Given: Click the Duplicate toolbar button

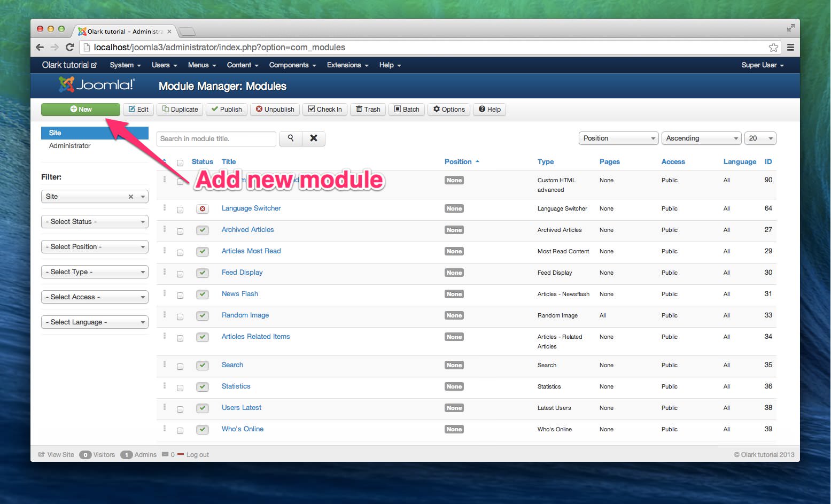Looking at the screenshot, I should pos(180,110).
